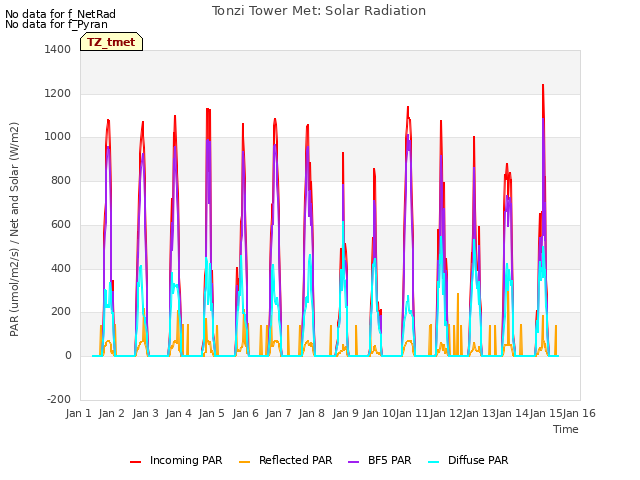Toggle Incoming PAR legend entry
This screenshot has width=640, height=480.
tap(176, 460)
